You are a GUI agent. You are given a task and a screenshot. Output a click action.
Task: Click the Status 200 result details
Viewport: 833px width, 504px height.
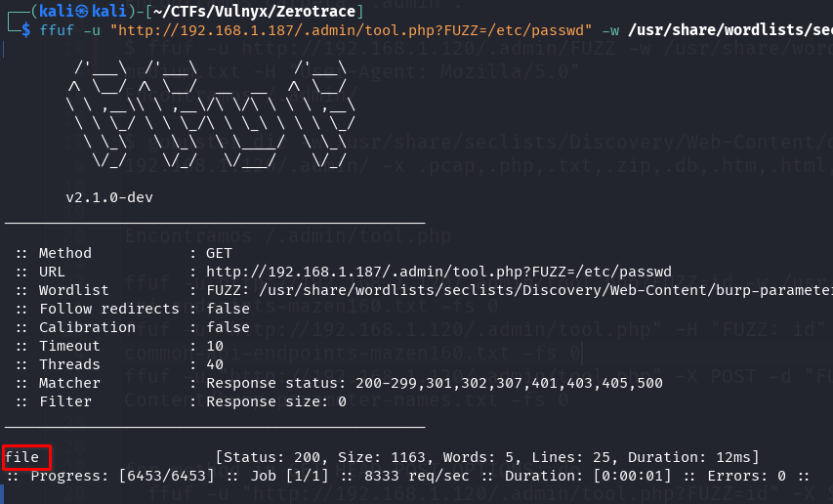[487, 457]
